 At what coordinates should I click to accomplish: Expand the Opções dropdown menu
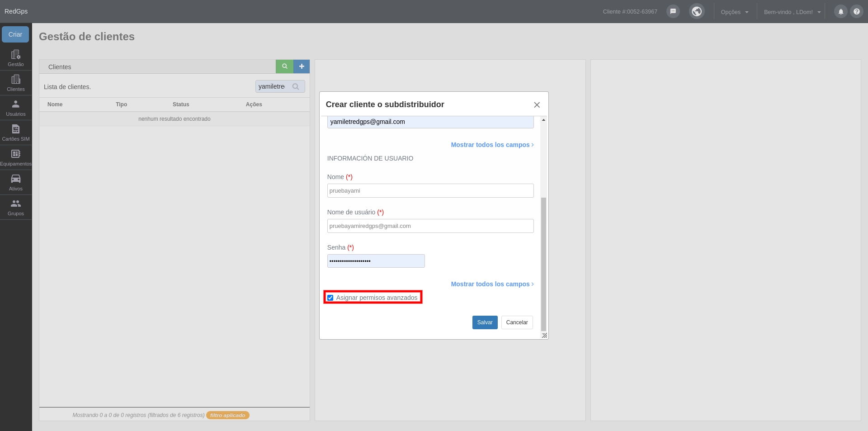pyautogui.click(x=735, y=12)
